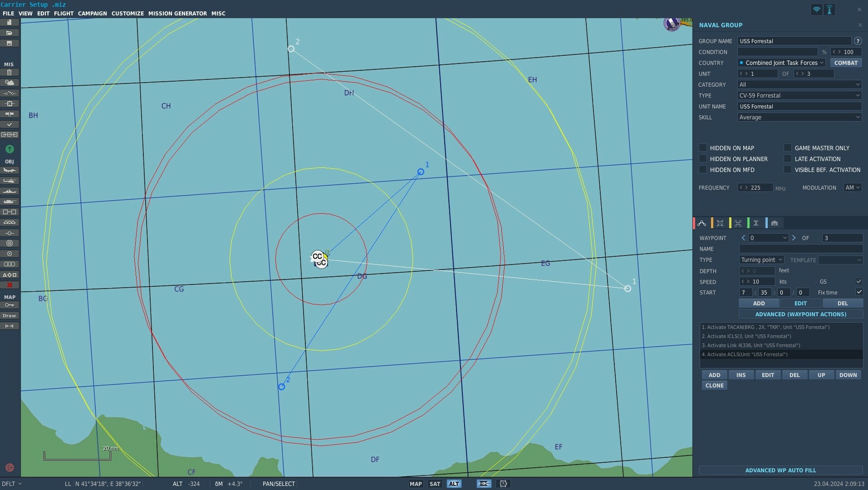Click the save mission floppy icon

tap(10, 43)
